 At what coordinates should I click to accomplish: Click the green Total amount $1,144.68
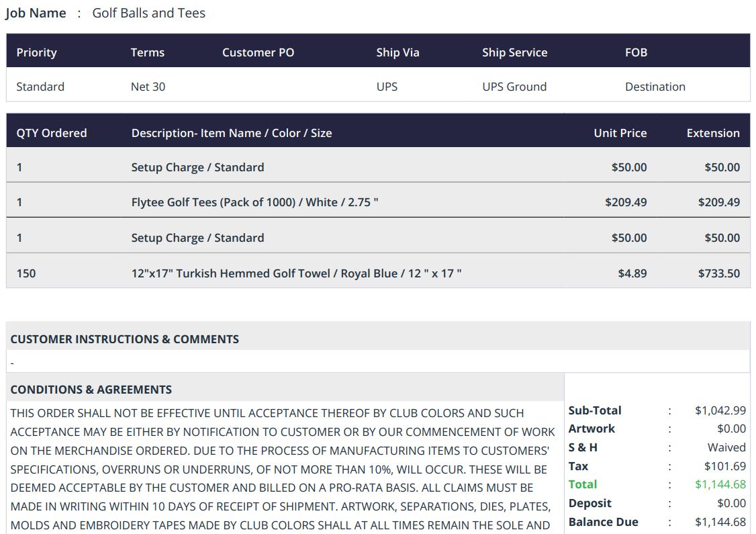[720, 484]
